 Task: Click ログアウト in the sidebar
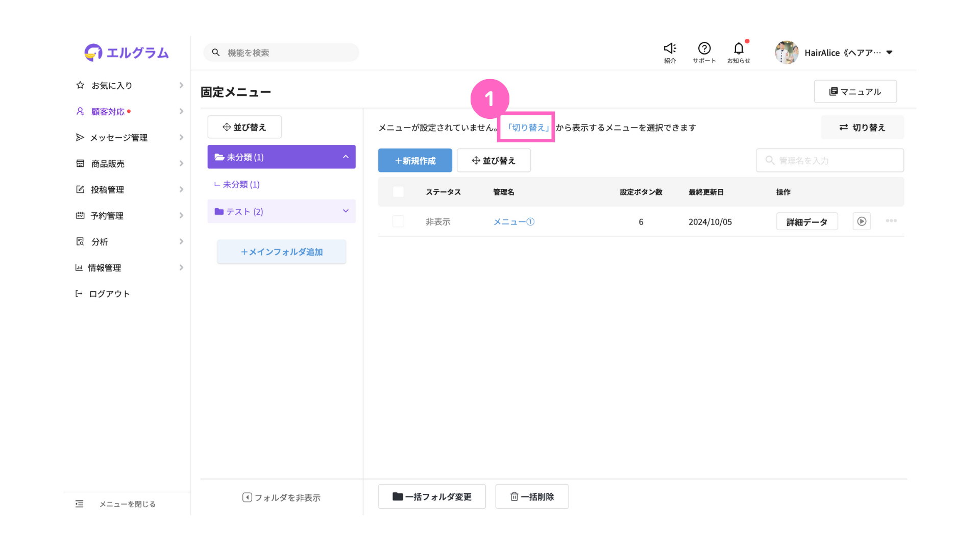(x=109, y=293)
